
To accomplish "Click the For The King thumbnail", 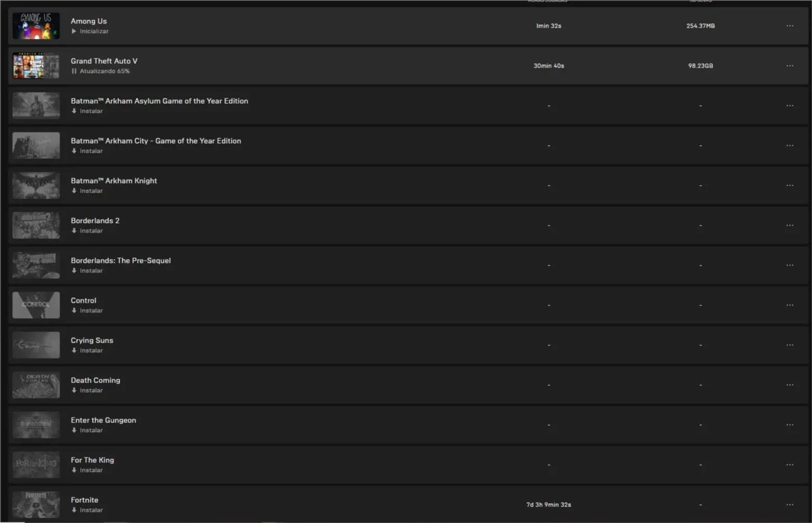I will click(36, 465).
